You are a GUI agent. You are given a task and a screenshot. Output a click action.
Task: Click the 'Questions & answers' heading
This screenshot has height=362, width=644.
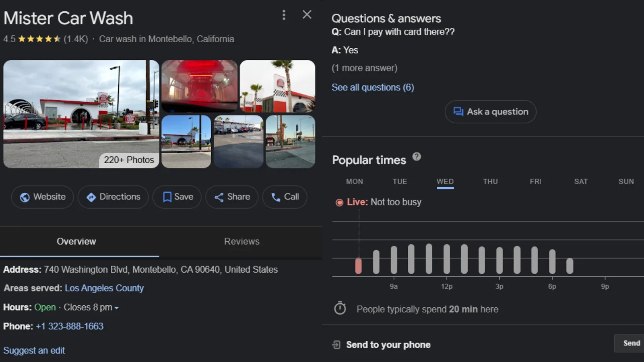[x=386, y=19]
